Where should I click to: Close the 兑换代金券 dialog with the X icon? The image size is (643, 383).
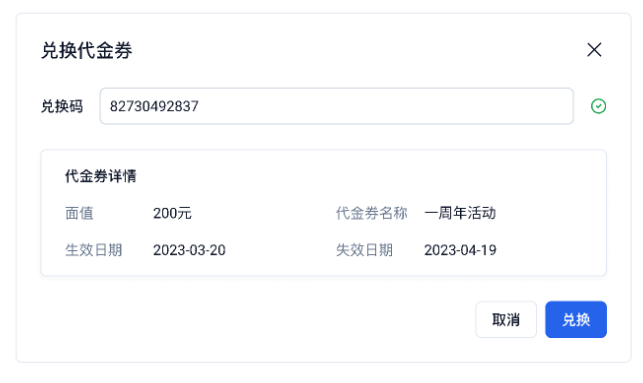[x=594, y=50]
